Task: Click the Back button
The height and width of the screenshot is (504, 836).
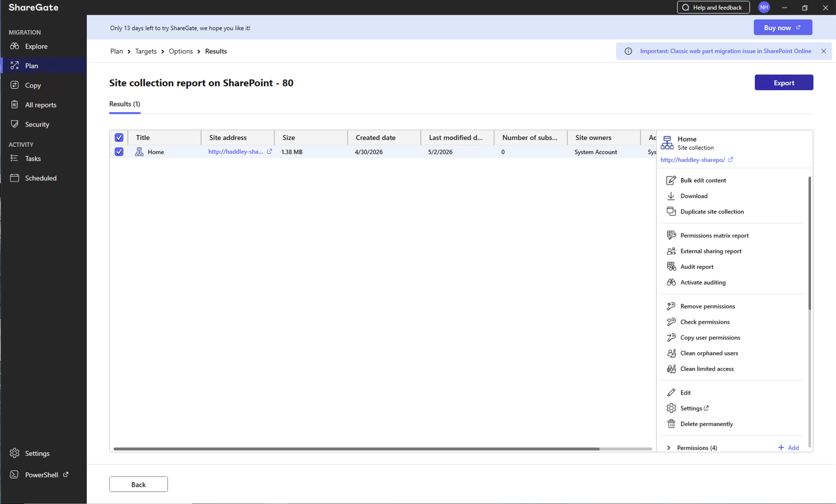Action: (138, 484)
